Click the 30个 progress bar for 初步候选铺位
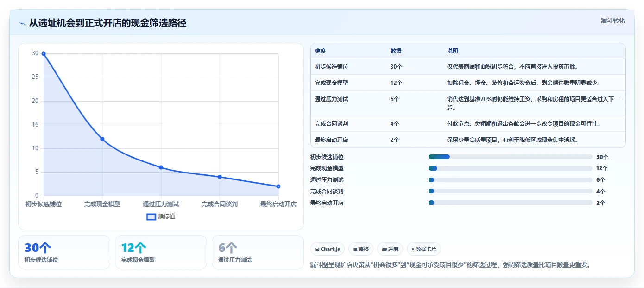This screenshot has height=288, width=644. (511, 157)
